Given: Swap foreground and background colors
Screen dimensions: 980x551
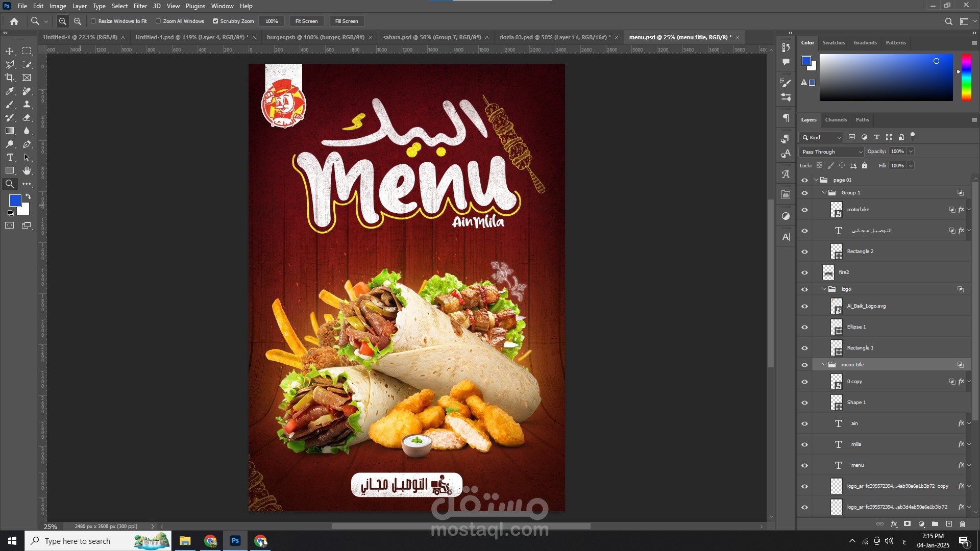Looking at the screenshot, I should click(28, 196).
